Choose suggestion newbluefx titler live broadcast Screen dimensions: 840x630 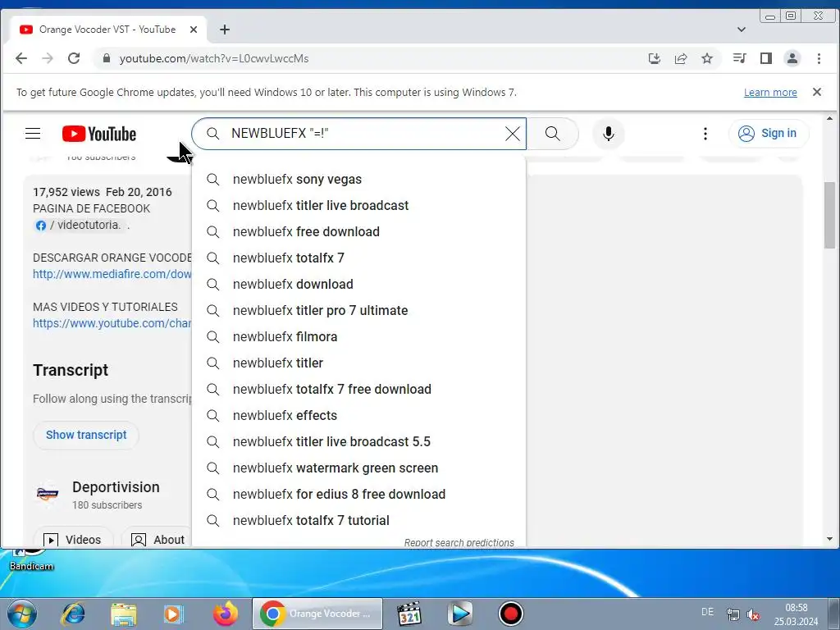[359, 206]
